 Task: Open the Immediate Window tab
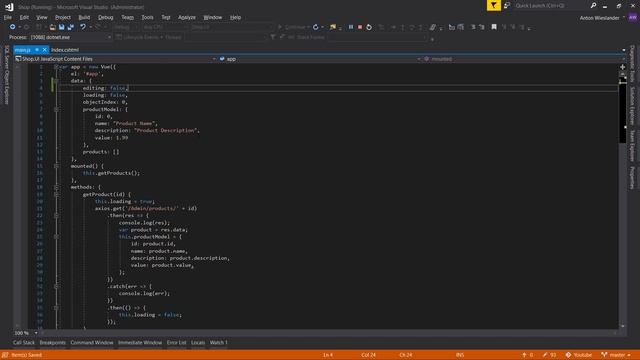click(x=140, y=343)
